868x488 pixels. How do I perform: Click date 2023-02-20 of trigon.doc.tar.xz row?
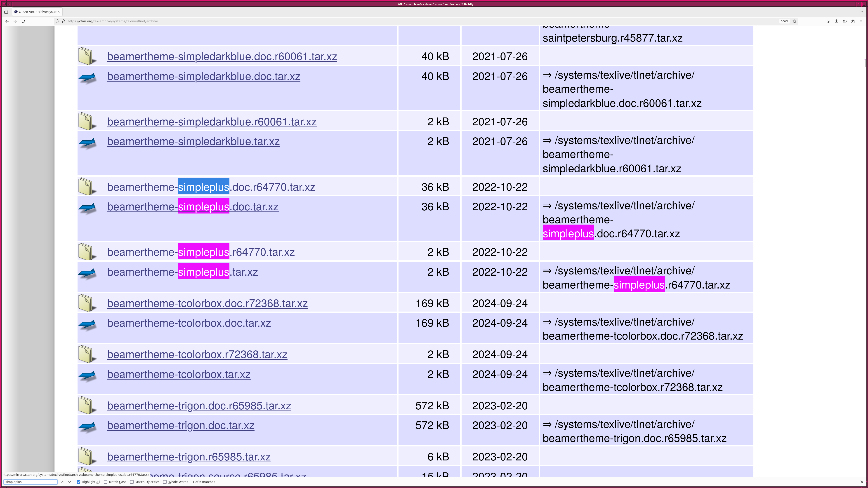(500, 426)
